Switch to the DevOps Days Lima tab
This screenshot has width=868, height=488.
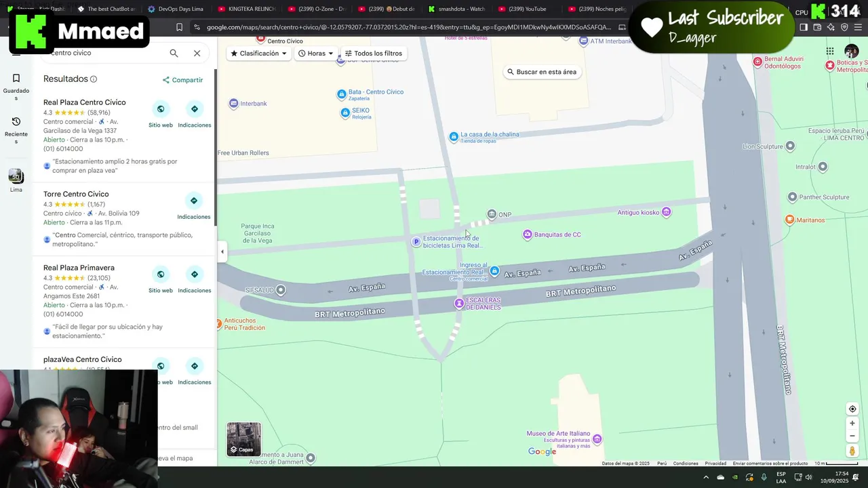[x=175, y=9]
